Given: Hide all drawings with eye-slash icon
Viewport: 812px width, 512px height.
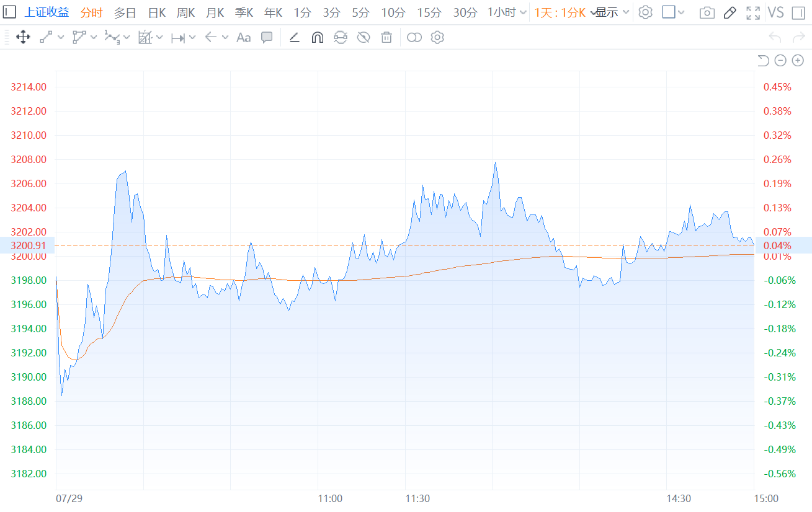Looking at the screenshot, I should [x=364, y=38].
